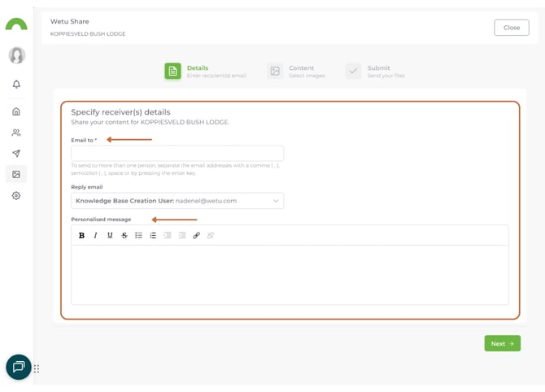545x392 pixels.
Task: Open the chat support bubble
Action: click(x=18, y=367)
